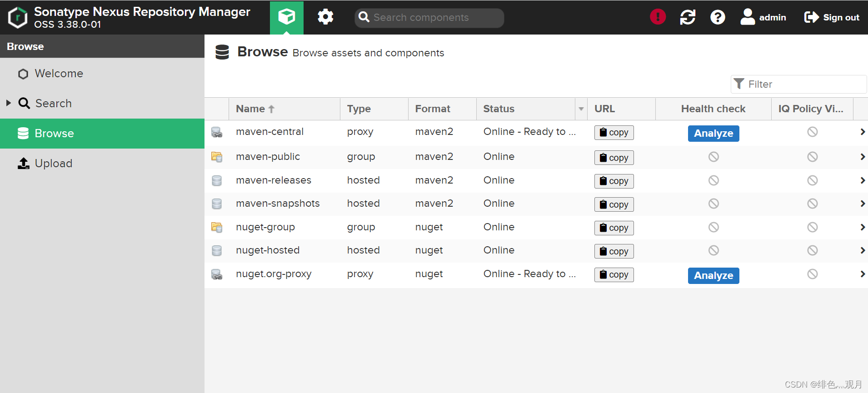Open maven-releases row chevron
This screenshot has width=868, height=393.
(862, 180)
